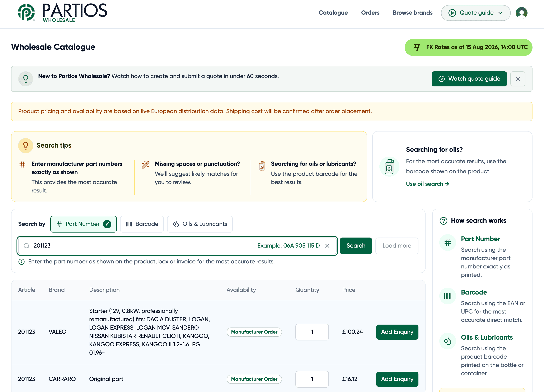This screenshot has height=392, width=544.
Task: Click the Price column header
Action: point(348,290)
